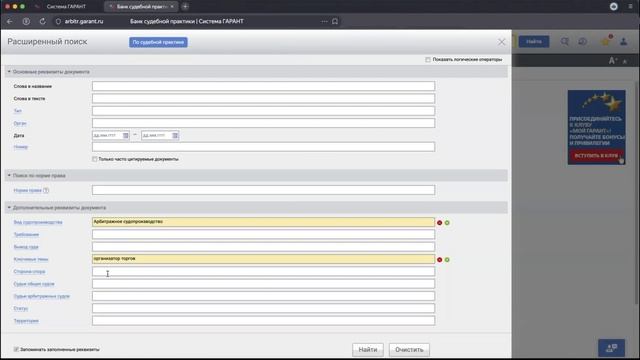Viewport: 640px width, 360px height.
Task: Open the browser hamburger menu
Action: 630,7
